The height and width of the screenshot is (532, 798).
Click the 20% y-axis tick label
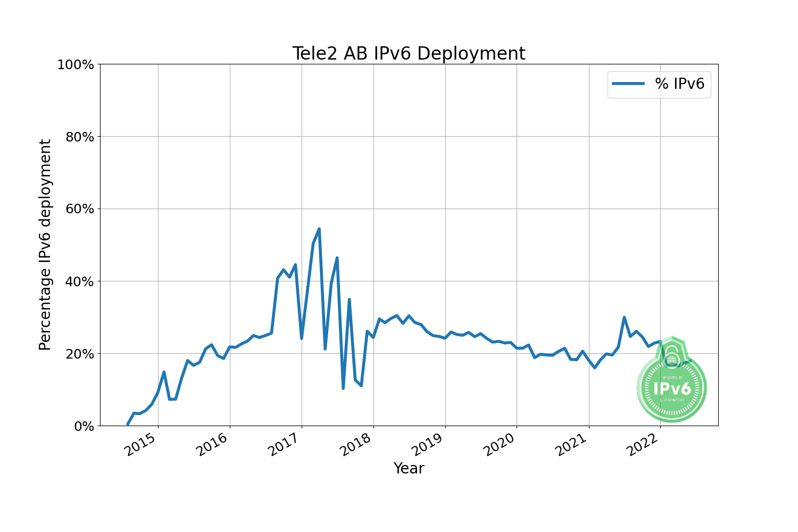pyautogui.click(x=79, y=354)
